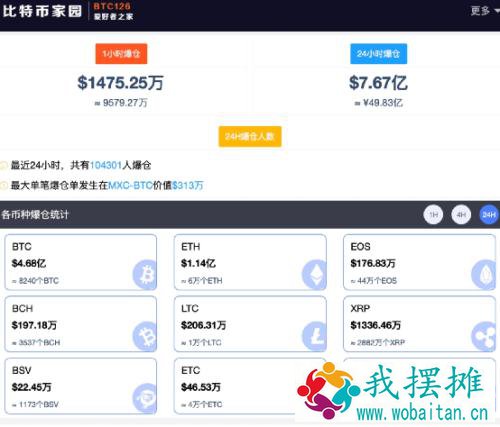The width and height of the screenshot is (500, 427).
Task: Switch to the 24H time filter
Action: (489, 215)
